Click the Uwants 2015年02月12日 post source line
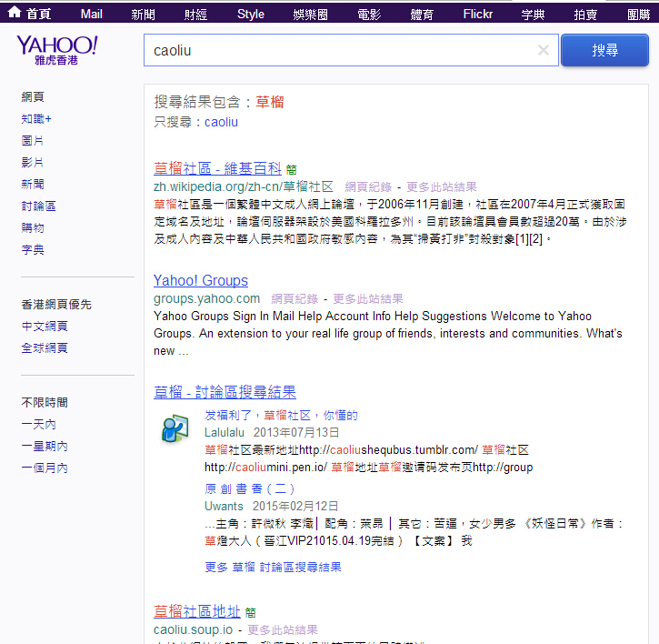The height and width of the screenshot is (644, 659). (272, 506)
